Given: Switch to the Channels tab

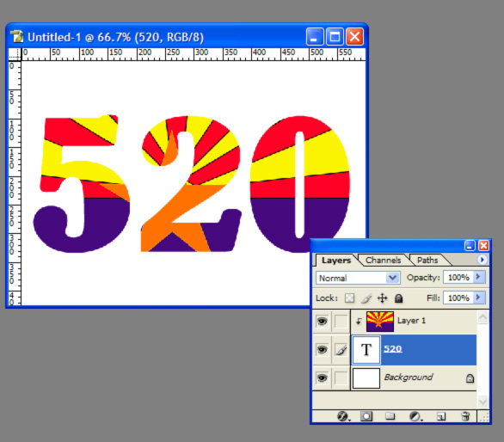Looking at the screenshot, I should pyautogui.click(x=383, y=260).
